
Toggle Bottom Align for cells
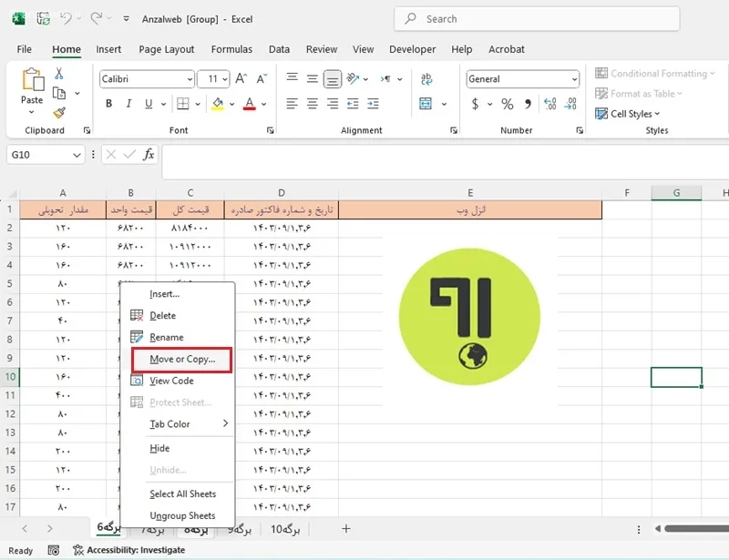click(332, 79)
